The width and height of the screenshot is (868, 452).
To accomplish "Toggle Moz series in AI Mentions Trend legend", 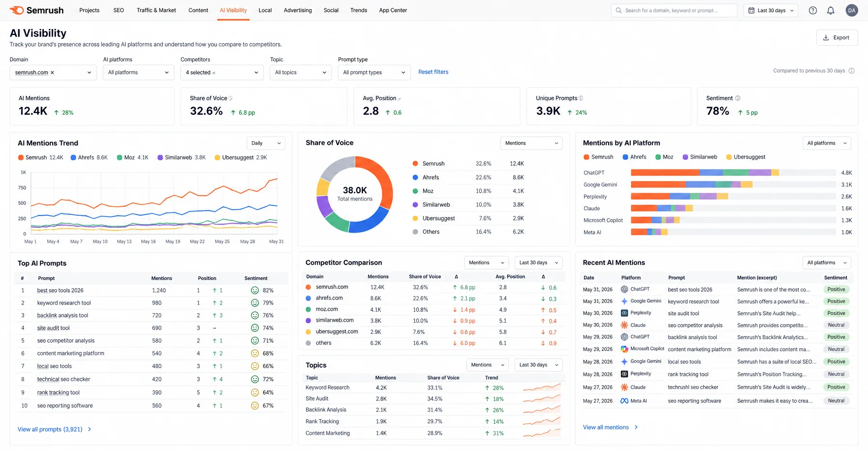I will [133, 158].
